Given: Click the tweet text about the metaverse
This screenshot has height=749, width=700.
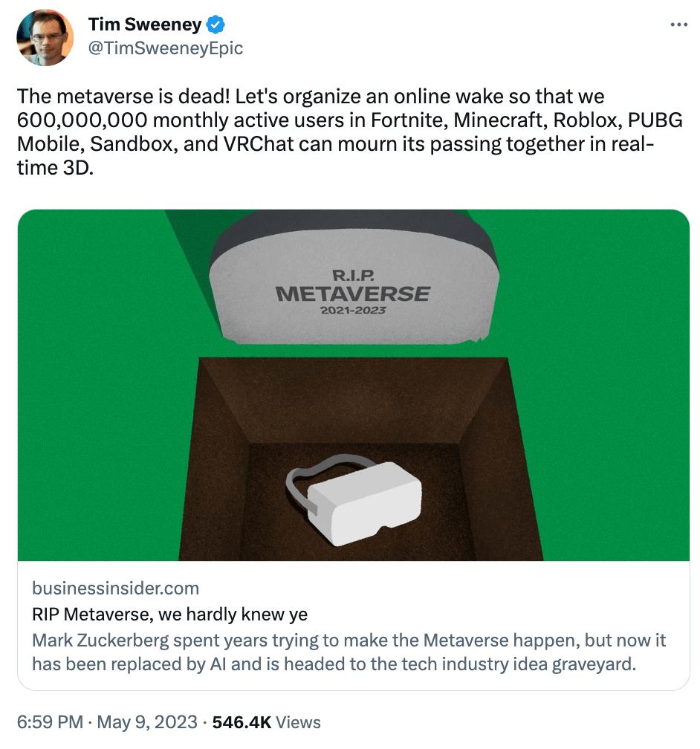Looking at the screenshot, I should [350, 132].
